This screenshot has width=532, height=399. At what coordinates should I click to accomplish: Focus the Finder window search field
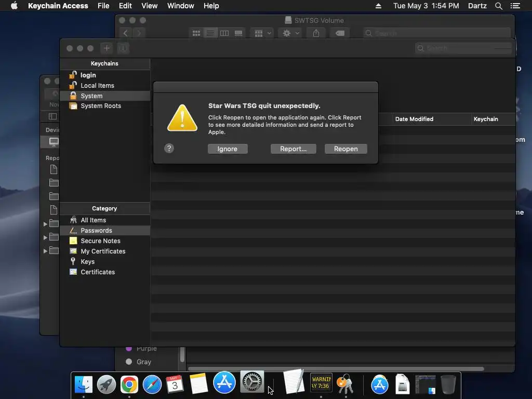click(x=436, y=33)
